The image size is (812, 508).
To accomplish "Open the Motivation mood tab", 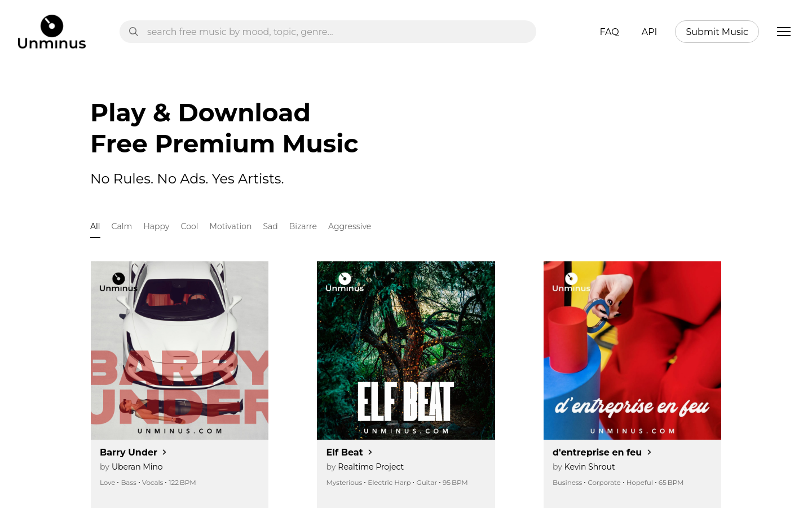I will pyautogui.click(x=231, y=226).
